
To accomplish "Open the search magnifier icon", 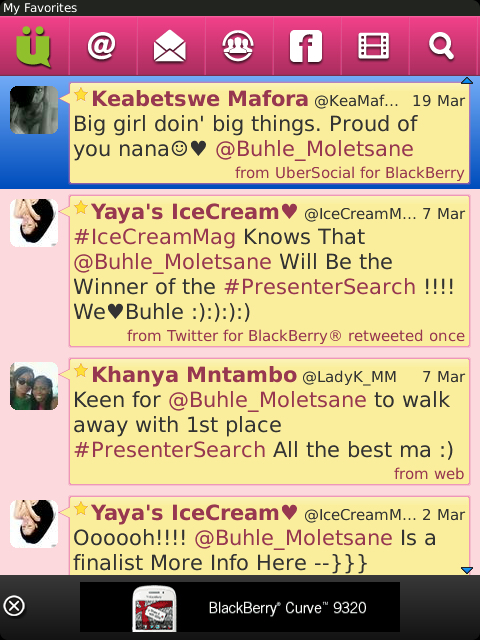I will tap(441, 46).
